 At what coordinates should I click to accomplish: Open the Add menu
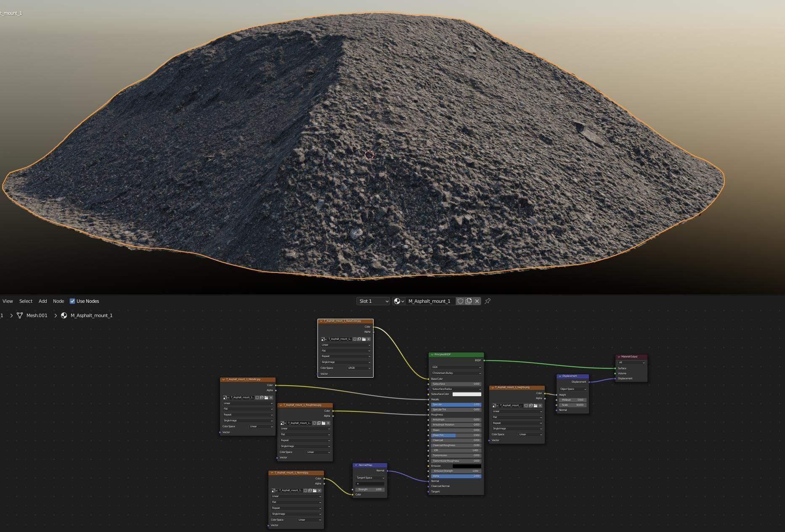[43, 301]
